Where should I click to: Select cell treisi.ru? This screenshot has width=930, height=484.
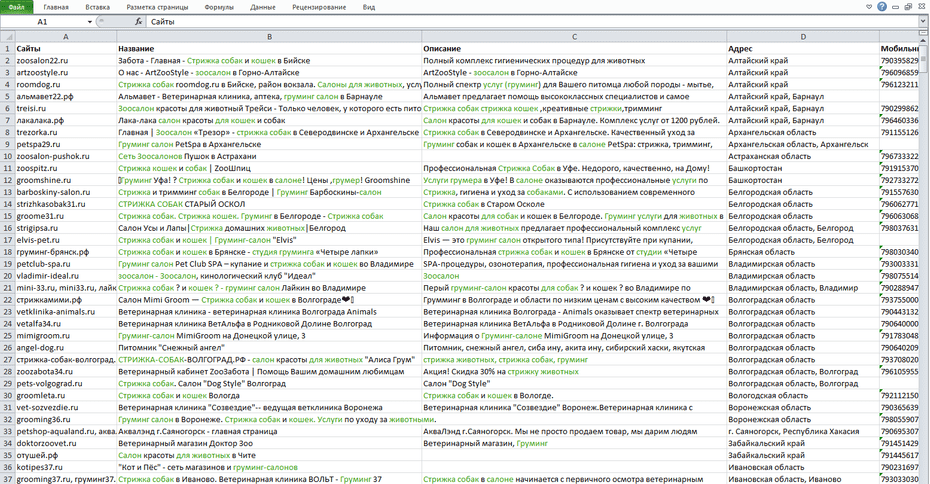(66, 109)
